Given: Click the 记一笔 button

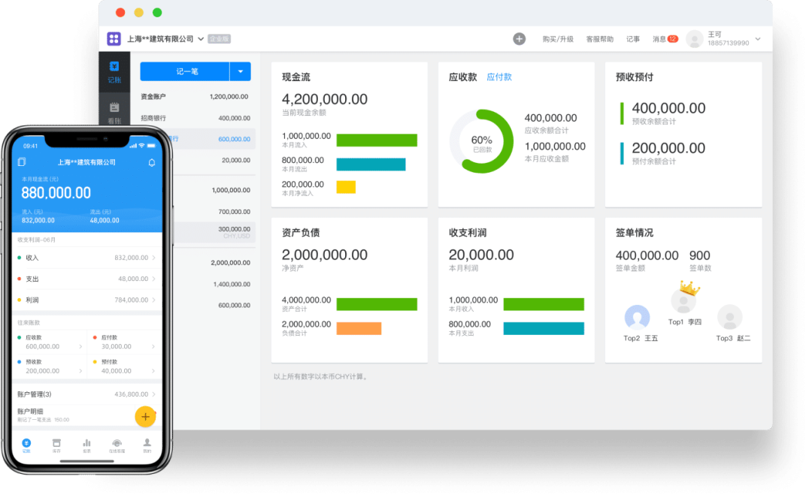Looking at the screenshot, I should tap(185, 71).
